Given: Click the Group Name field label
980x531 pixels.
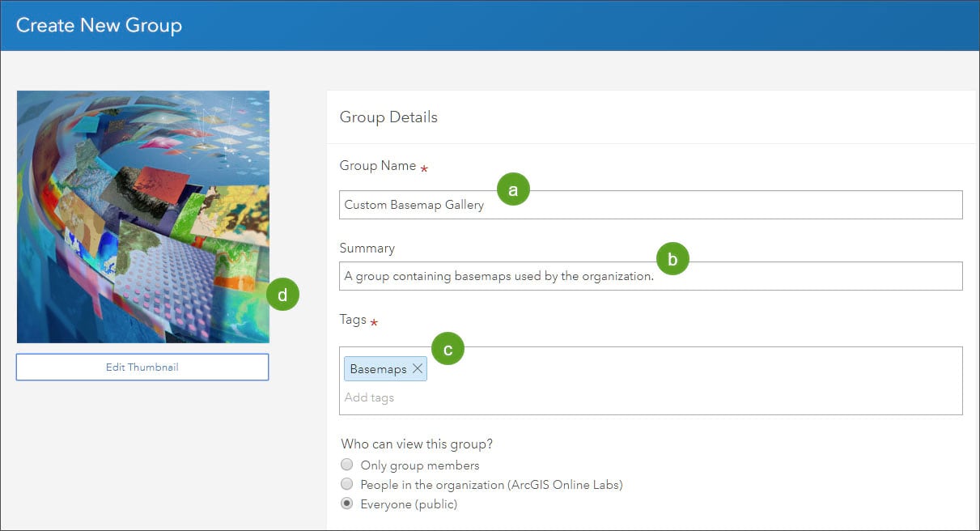Looking at the screenshot, I should pos(377,166).
